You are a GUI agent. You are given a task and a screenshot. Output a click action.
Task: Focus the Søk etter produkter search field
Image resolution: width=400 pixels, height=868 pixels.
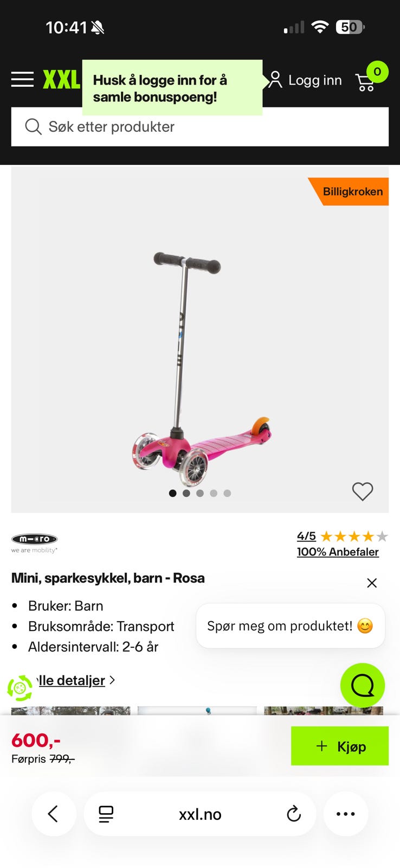coord(200,127)
